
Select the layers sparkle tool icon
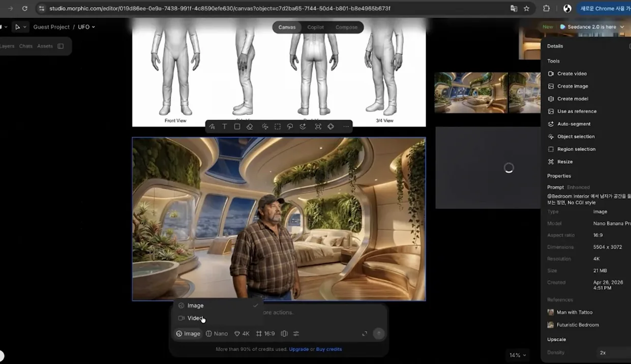(x=303, y=127)
